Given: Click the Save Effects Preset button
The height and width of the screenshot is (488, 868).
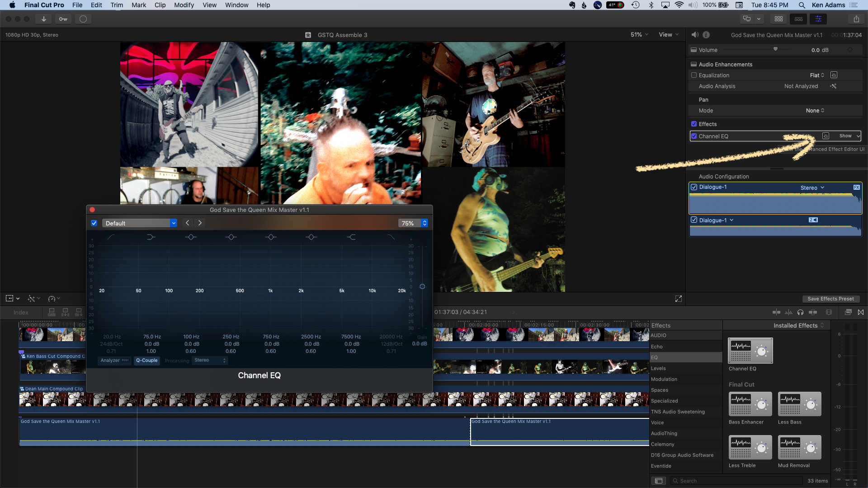Looking at the screenshot, I should (830, 299).
